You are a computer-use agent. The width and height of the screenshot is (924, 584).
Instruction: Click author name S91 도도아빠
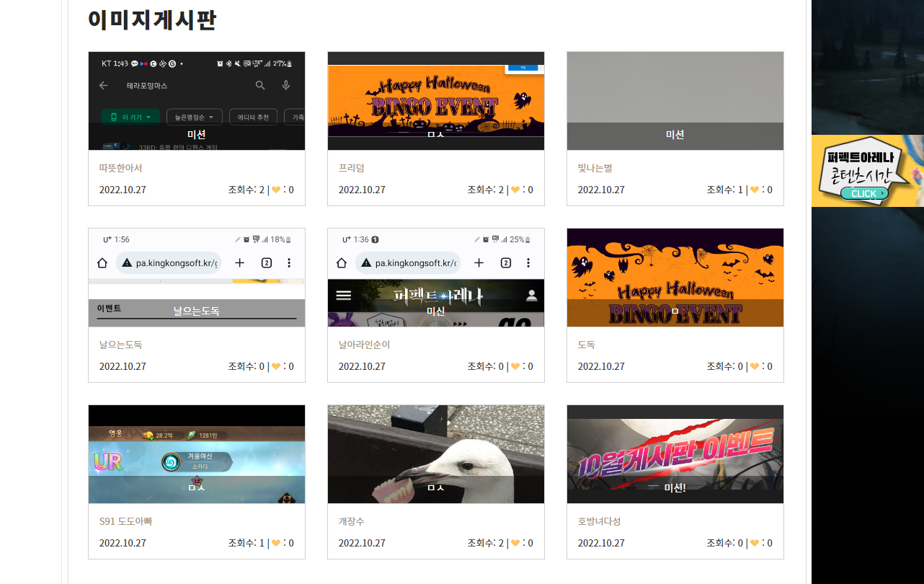126,521
